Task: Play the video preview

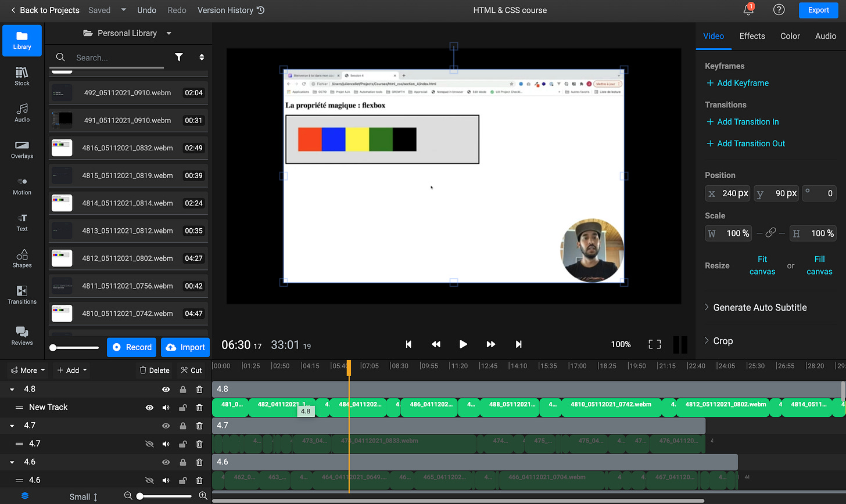Action: click(463, 344)
